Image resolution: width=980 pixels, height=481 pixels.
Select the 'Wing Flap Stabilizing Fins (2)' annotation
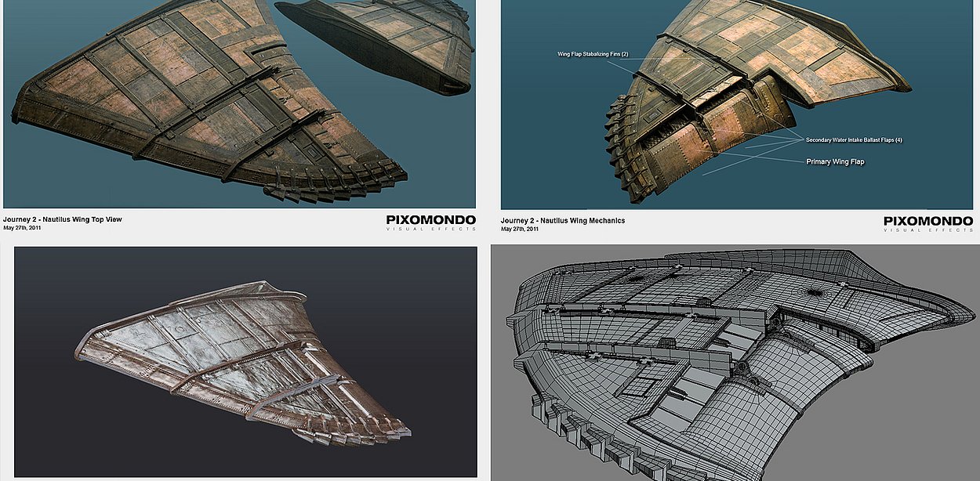pyautogui.click(x=593, y=54)
